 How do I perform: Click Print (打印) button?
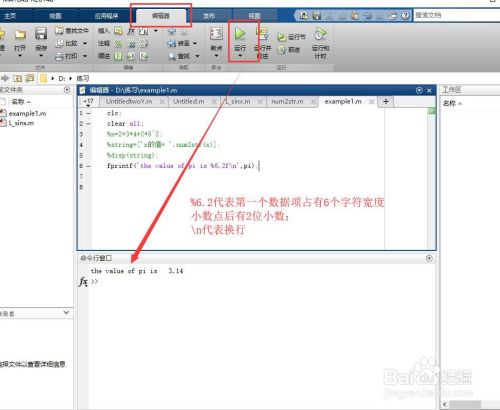67,56
